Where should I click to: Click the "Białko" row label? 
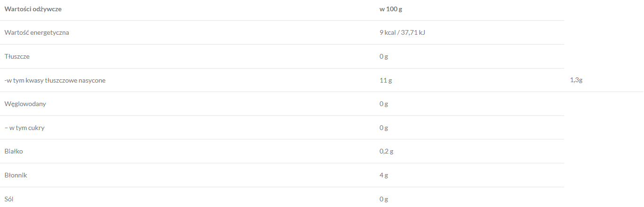point(14,152)
